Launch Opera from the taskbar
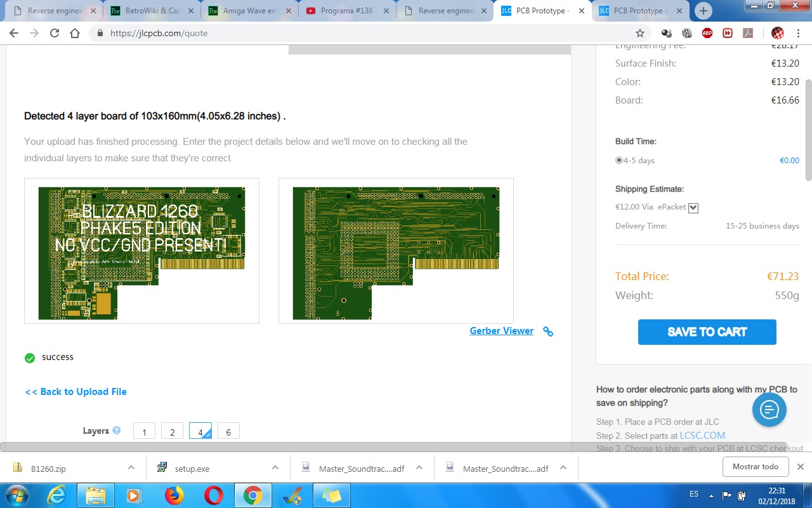The height and width of the screenshot is (508, 812). click(x=214, y=495)
